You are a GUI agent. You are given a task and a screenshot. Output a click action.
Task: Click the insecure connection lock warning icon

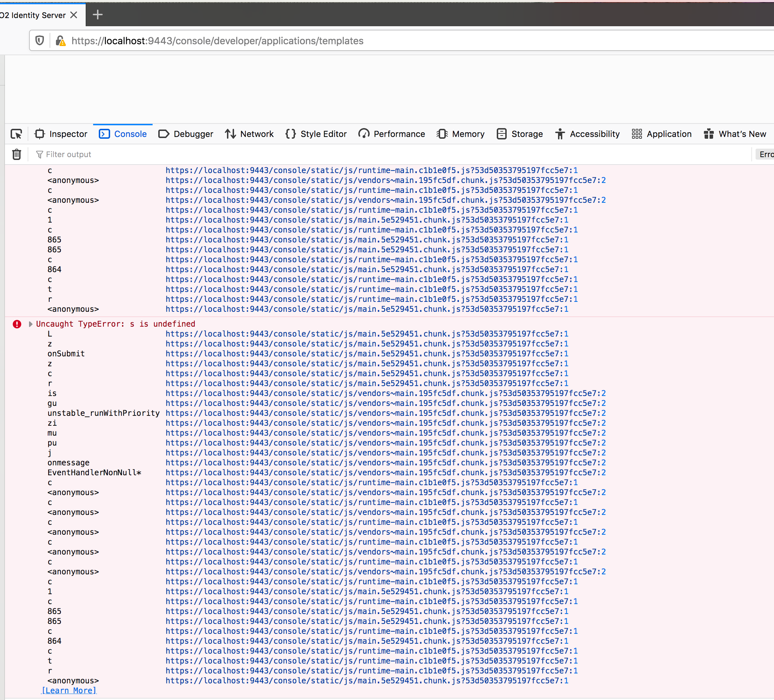pos(60,41)
